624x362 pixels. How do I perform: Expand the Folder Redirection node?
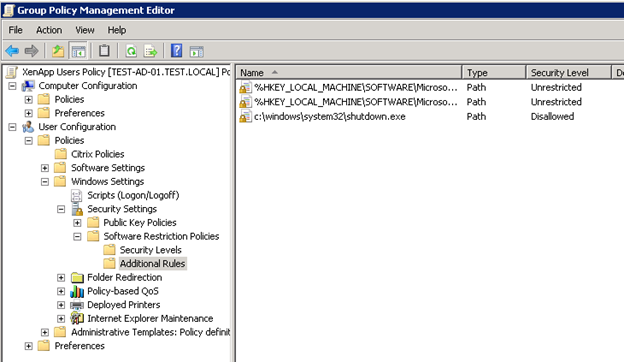tap(61, 278)
